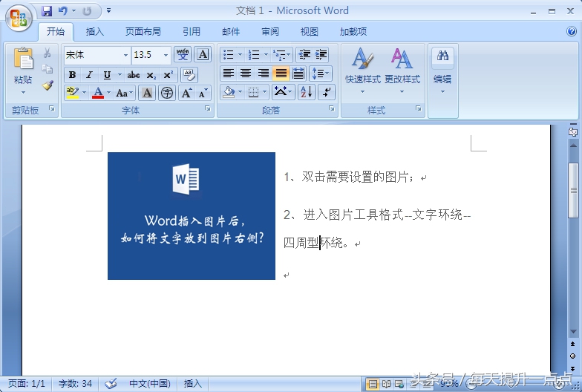Viewport: 582px width, 392px height.
Task: Open 快速样式 gallery
Action: pos(362,71)
